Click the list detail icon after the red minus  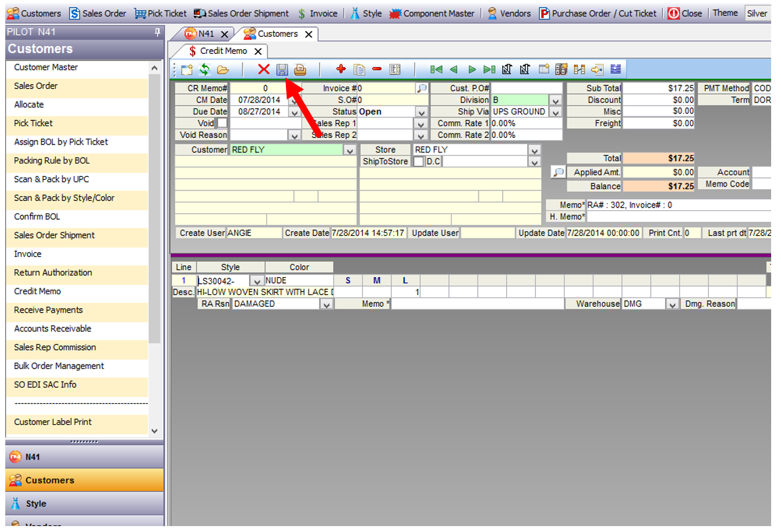click(395, 70)
